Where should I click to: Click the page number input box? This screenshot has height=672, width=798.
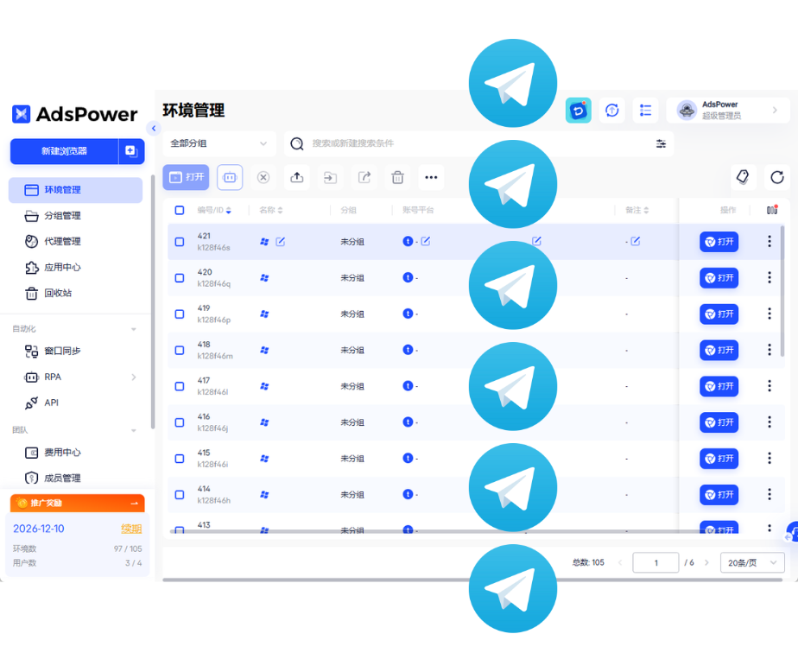655,562
